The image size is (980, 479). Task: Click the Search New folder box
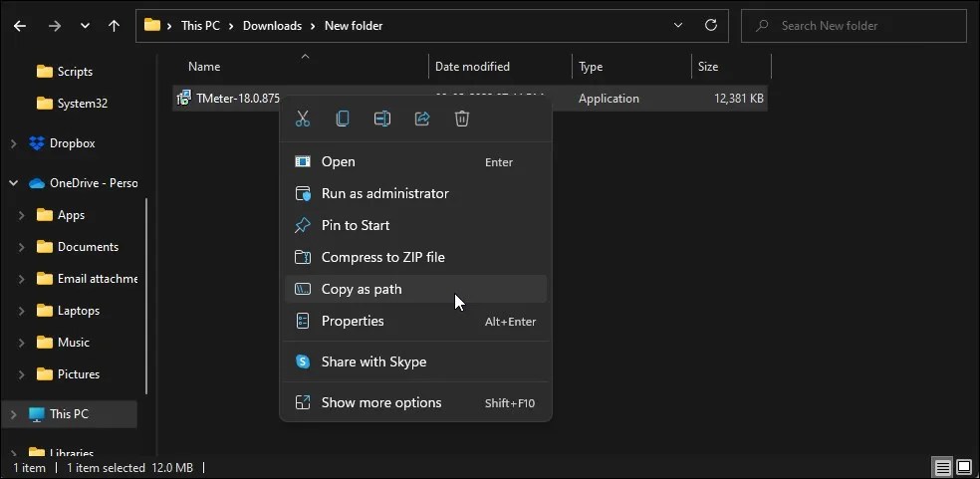(x=854, y=26)
